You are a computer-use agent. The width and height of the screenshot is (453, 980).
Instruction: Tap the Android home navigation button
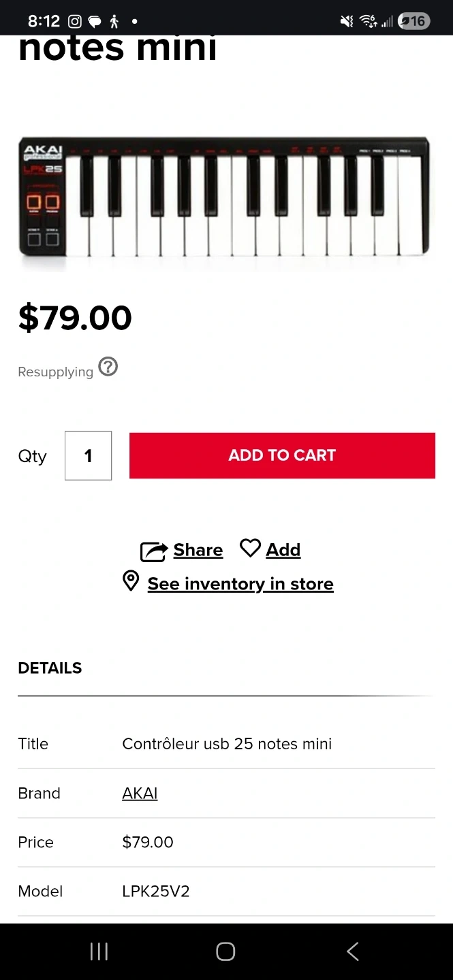coord(225,951)
